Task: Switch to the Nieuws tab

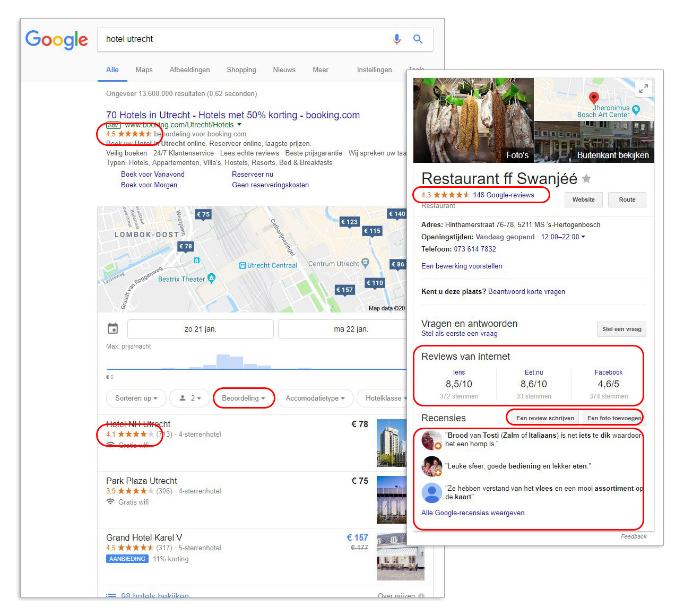Action: click(x=284, y=70)
